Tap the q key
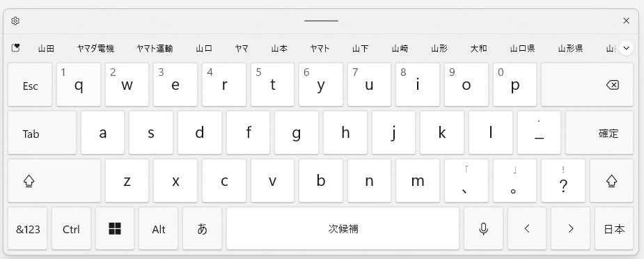 point(79,84)
